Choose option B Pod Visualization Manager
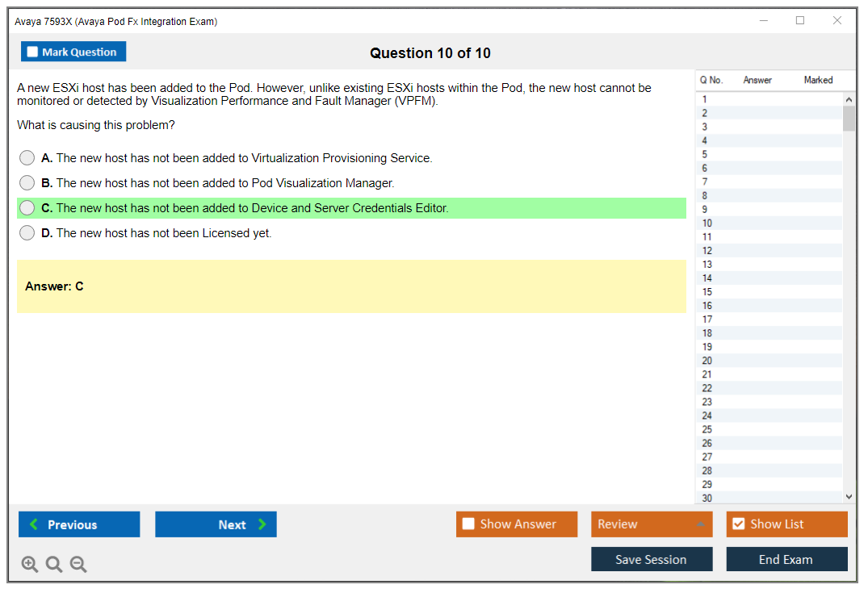 pos(27,183)
